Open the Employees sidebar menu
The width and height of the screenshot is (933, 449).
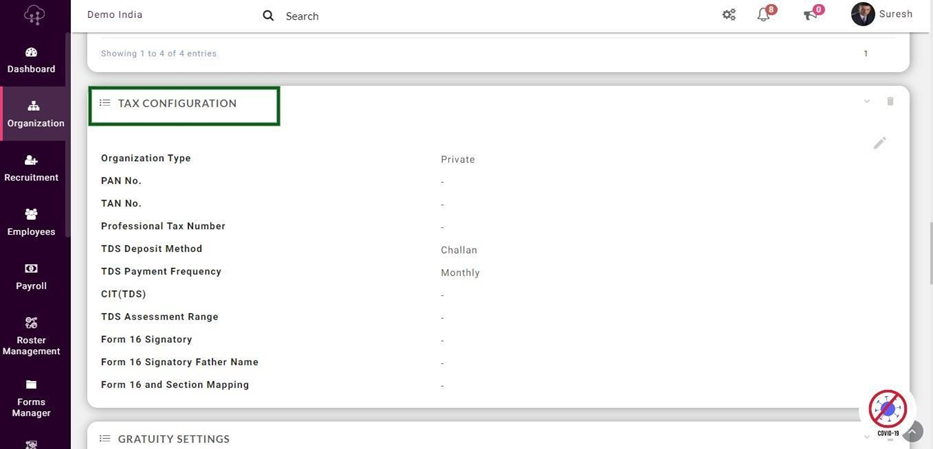tap(31, 222)
